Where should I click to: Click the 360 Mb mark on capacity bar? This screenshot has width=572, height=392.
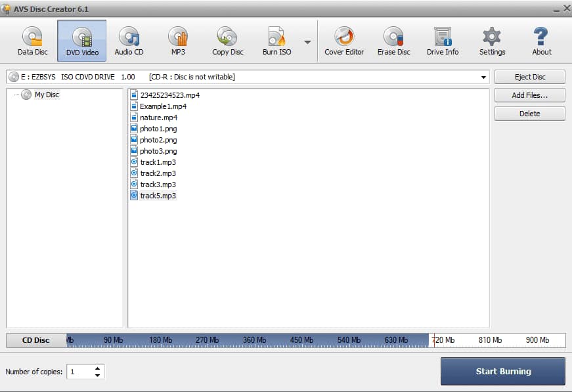[254, 340]
